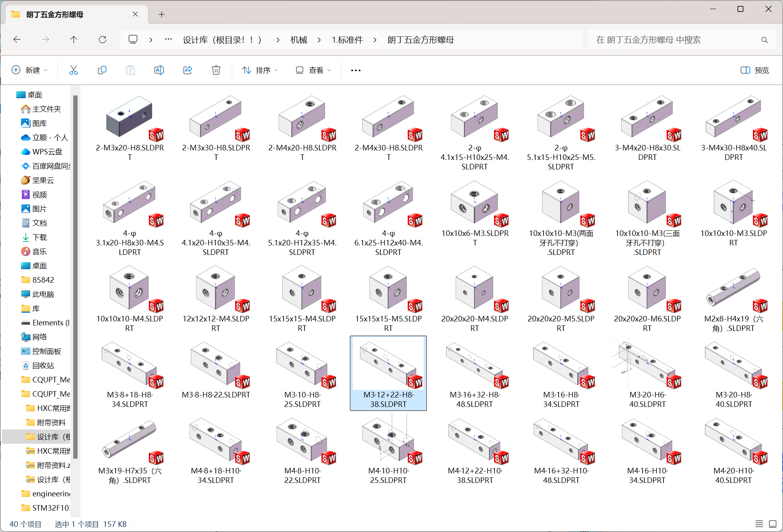Click the Paste clipboard icon

[131, 70]
